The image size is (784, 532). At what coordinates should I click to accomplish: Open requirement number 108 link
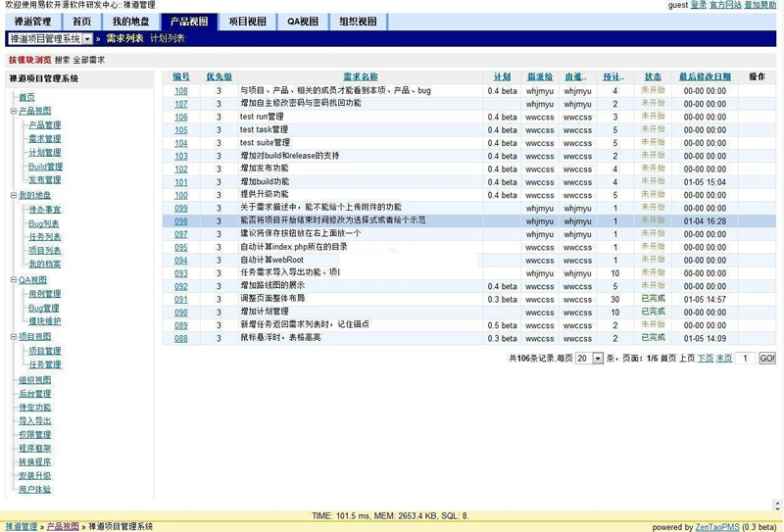coord(181,91)
